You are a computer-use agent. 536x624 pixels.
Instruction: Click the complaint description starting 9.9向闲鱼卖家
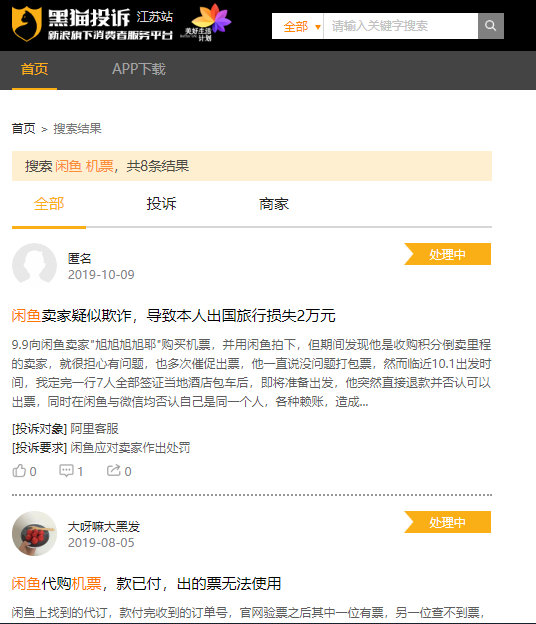coord(251,373)
